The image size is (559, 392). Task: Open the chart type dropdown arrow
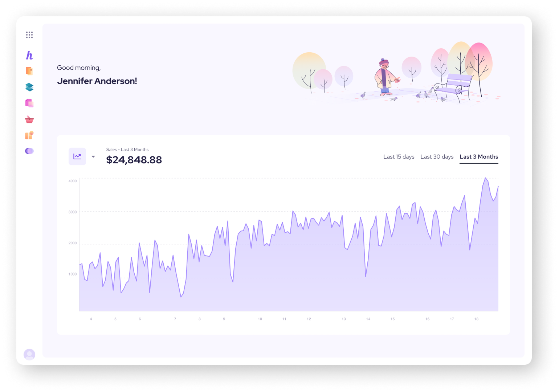click(x=93, y=156)
